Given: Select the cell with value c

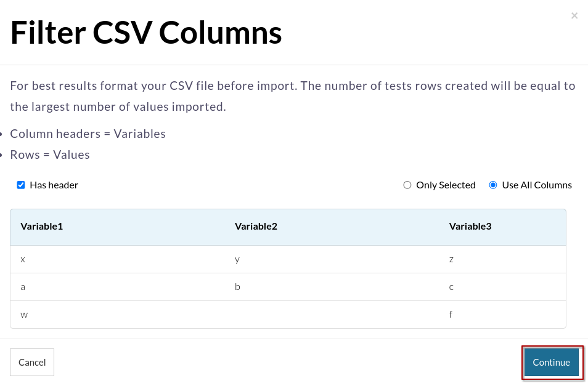Looking at the screenshot, I should pos(452,287).
